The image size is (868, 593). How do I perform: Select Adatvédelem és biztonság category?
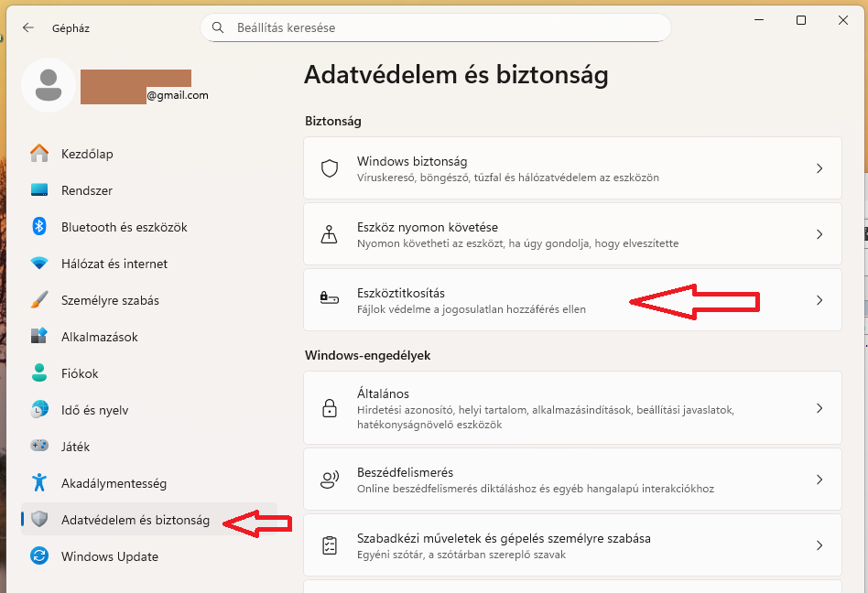(x=149, y=520)
